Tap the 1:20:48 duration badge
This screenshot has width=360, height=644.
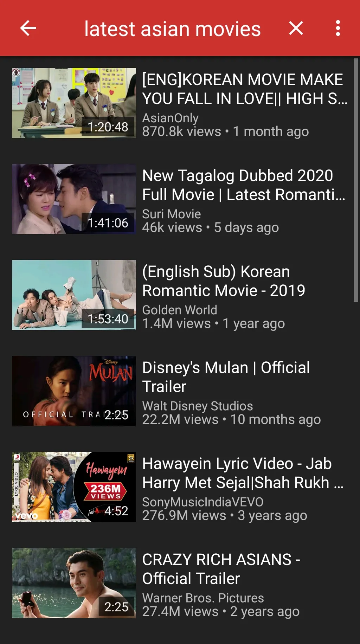[x=108, y=127]
